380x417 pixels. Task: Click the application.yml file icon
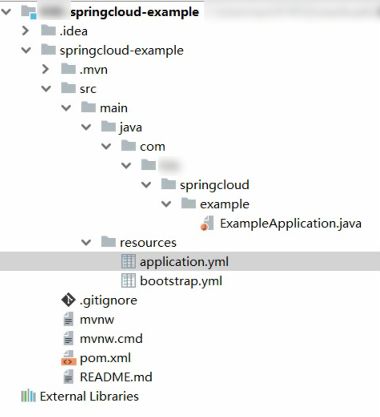pyautogui.click(x=128, y=262)
